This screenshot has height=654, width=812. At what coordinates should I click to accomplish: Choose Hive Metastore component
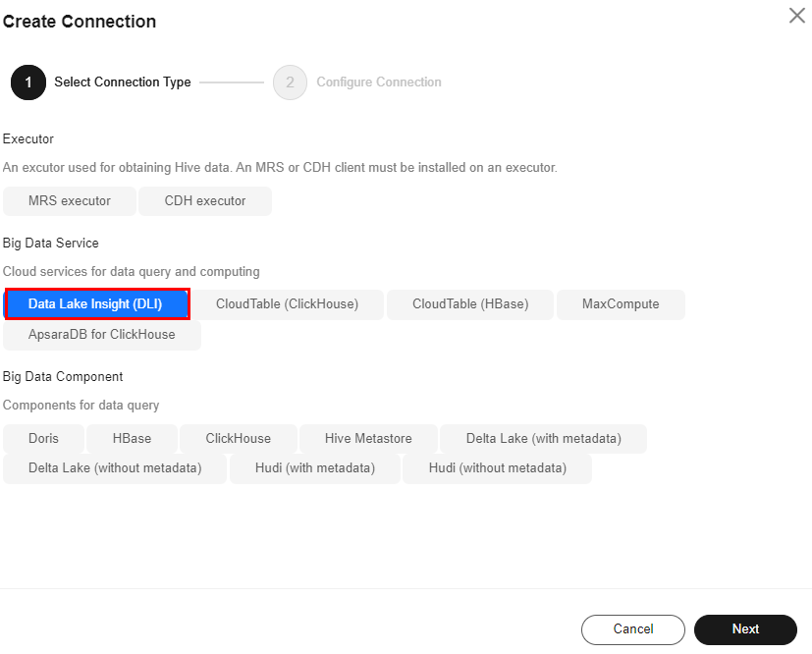(368, 439)
